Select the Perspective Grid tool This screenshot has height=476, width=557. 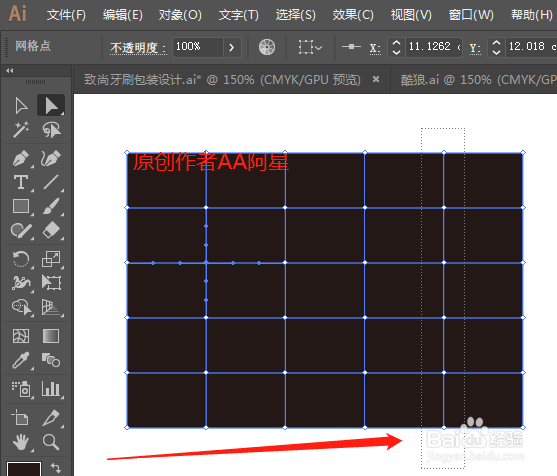coord(51,307)
